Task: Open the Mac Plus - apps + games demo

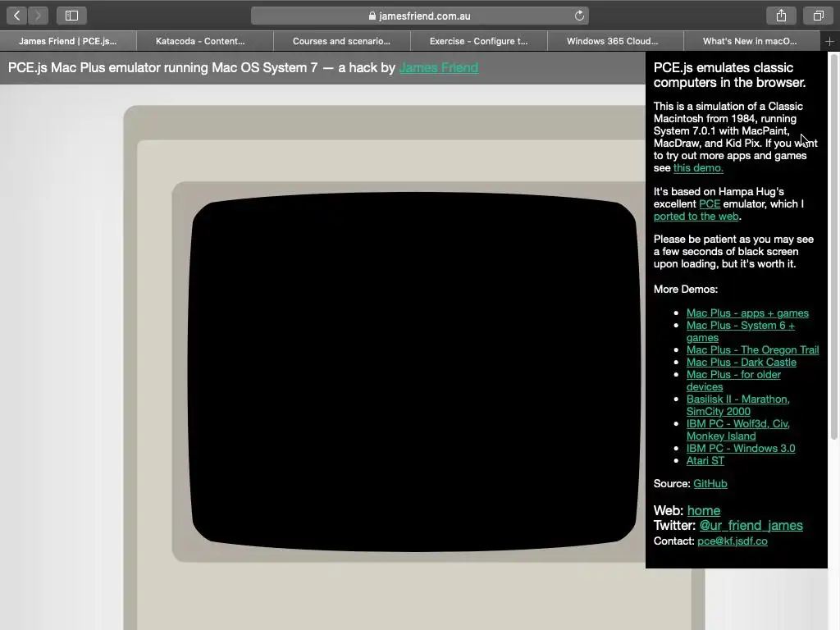Action: (x=747, y=313)
